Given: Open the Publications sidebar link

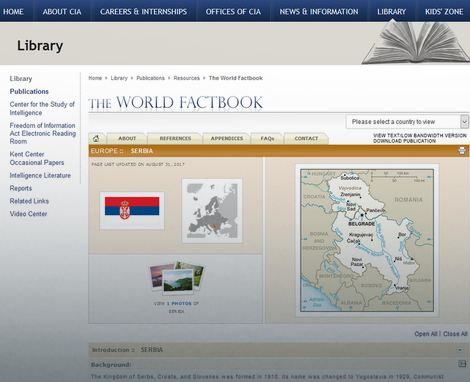Looking at the screenshot, I should (29, 91).
